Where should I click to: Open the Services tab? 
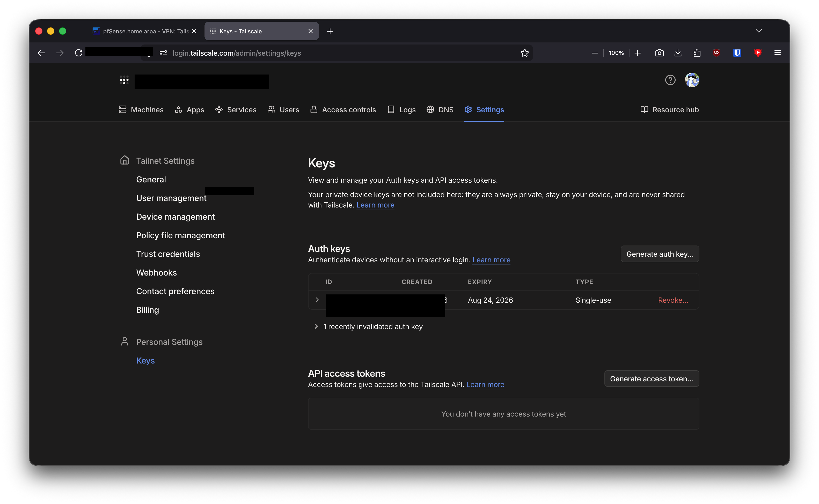[236, 110]
